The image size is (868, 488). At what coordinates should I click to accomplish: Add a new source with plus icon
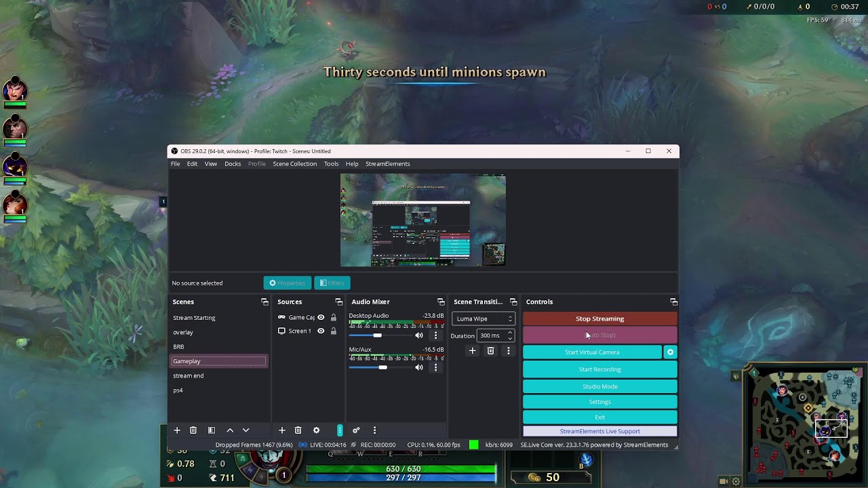coord(282,430)
